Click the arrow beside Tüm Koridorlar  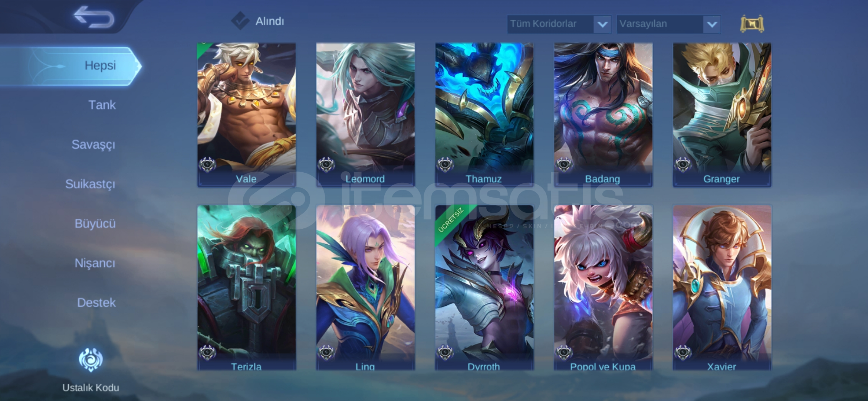point(602,25)
